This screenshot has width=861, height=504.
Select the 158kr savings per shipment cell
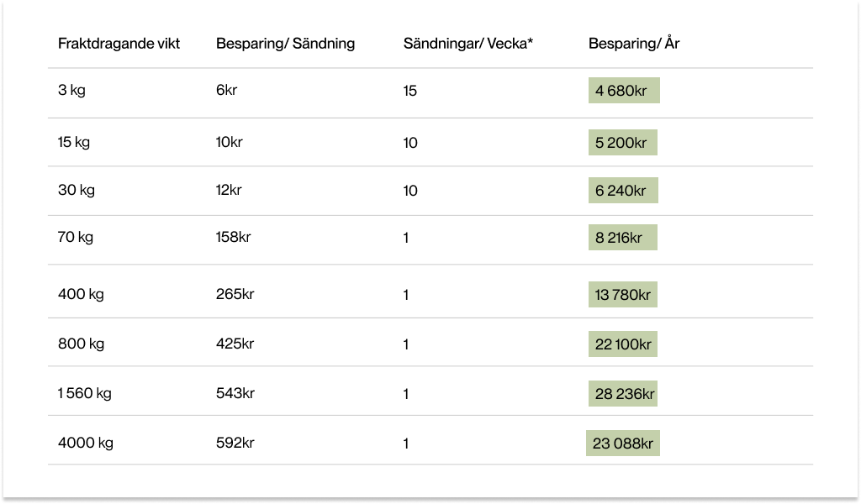click(234, 237)
